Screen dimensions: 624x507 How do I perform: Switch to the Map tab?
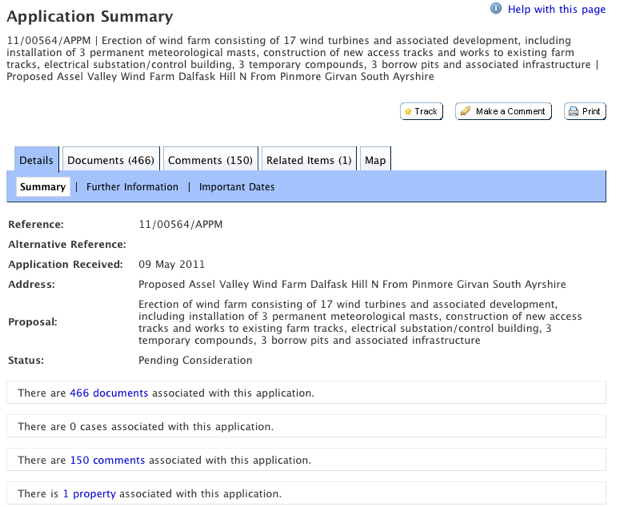(x=375, y=160)
